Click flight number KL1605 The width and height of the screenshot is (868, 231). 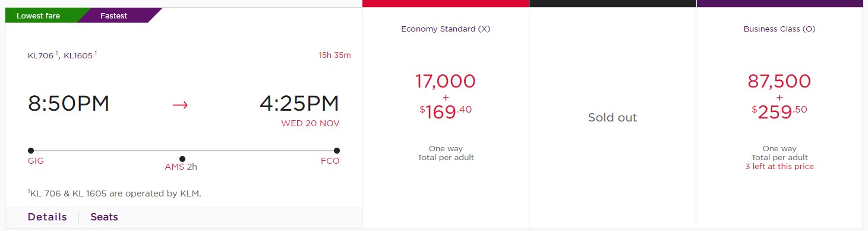pyautogui.click(x=78, y=56)
